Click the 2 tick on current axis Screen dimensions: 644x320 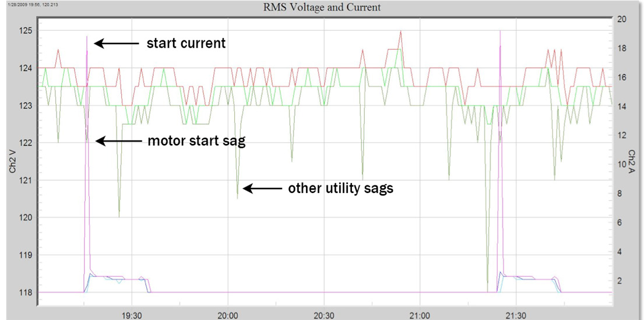620,281
